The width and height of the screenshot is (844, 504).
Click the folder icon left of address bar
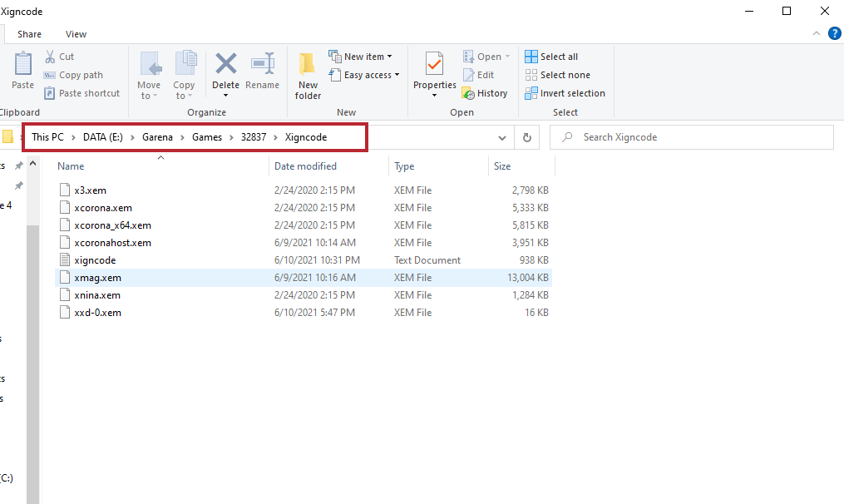7,136
